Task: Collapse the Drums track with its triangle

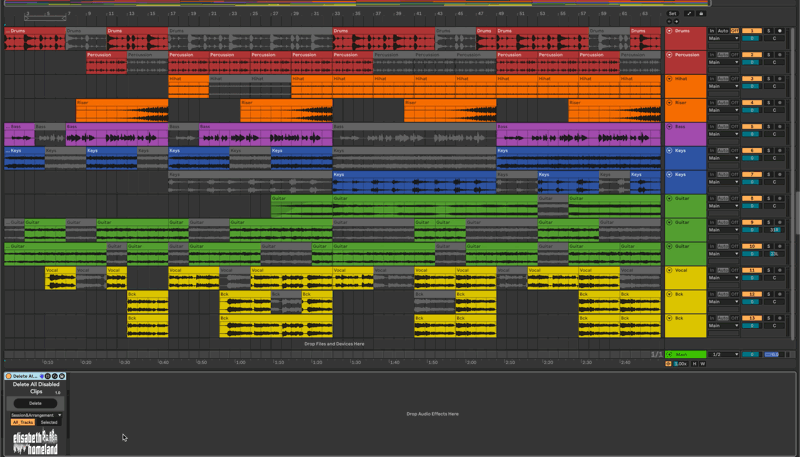Action: tap(669, 31)
